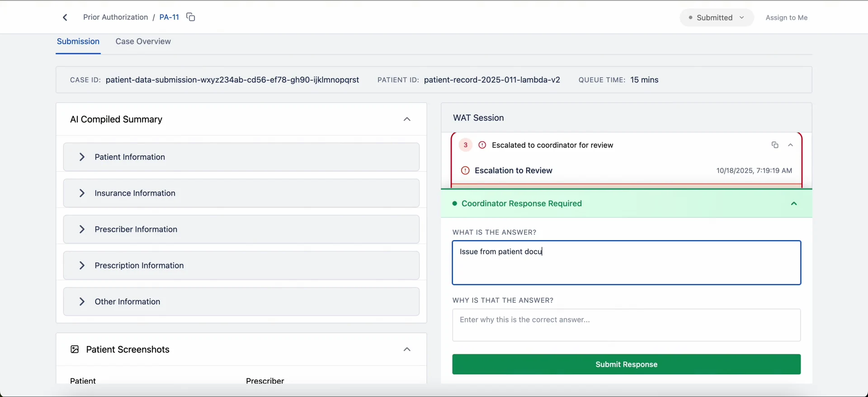
Task: Copy the escalated WAT session step
Action: pyautogui.click(x=775, y=145)
